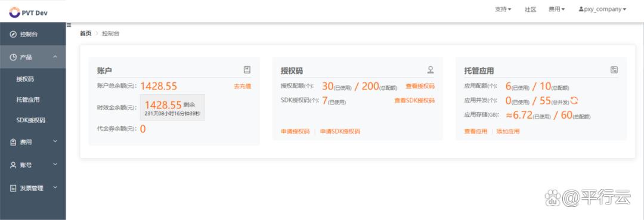
Task: Click the 托管应用 card corner icon
Action: tap(614, 70)
